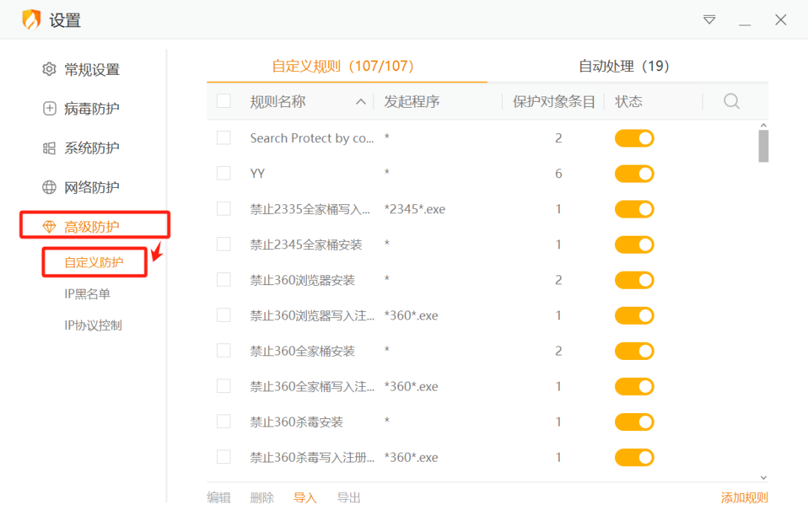Image resolution: width=808 pixels, height=532 pixels.
Task: Minimize the settings window
Action: point(744,24)
